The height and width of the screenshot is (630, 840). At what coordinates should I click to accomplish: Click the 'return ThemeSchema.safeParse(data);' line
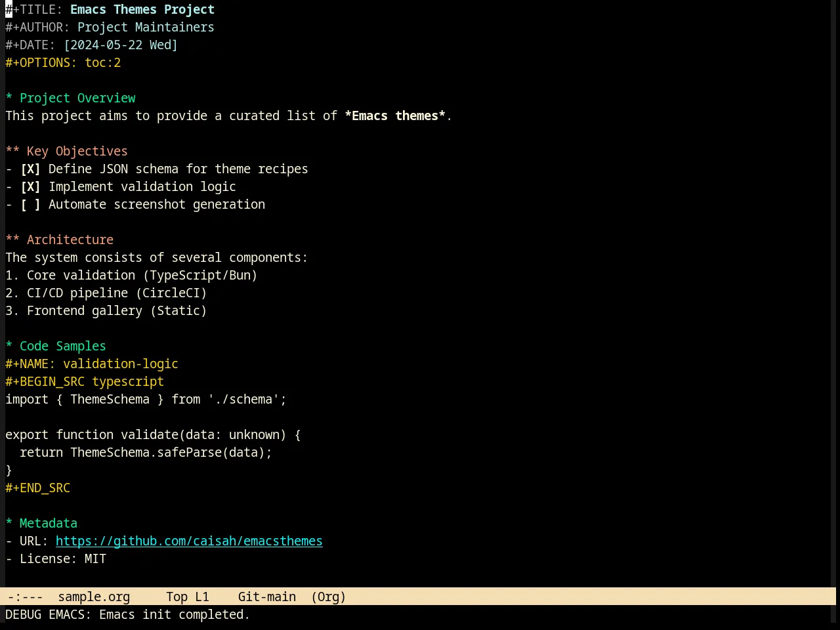(x=146, y=452)
